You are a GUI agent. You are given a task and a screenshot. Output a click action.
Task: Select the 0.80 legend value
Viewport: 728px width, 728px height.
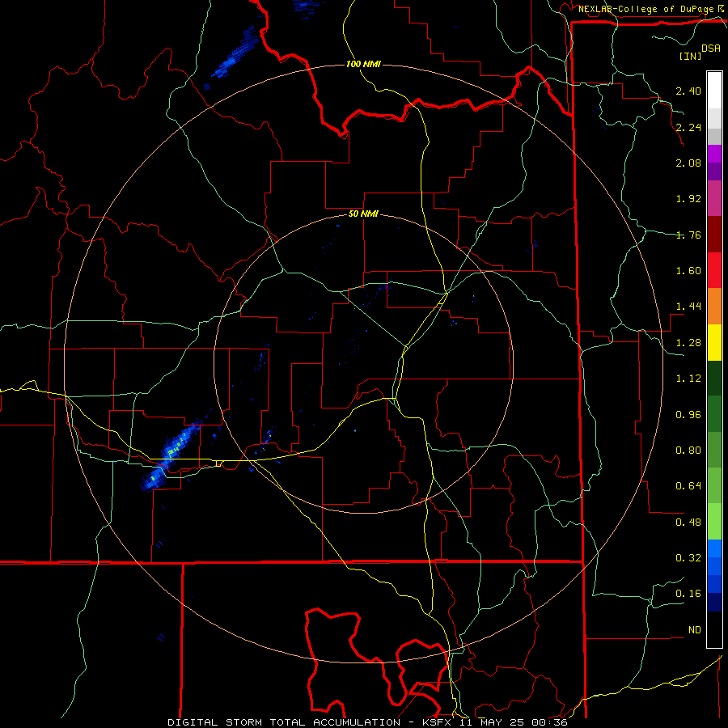click(688, 451)
